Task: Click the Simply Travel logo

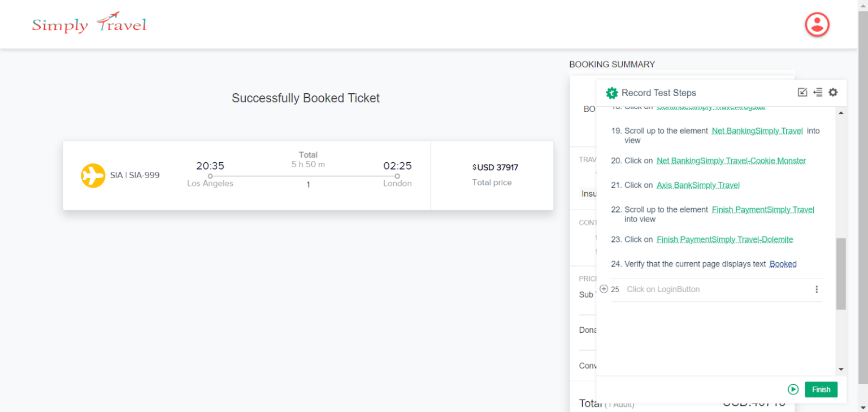Action: pos(89,24)
